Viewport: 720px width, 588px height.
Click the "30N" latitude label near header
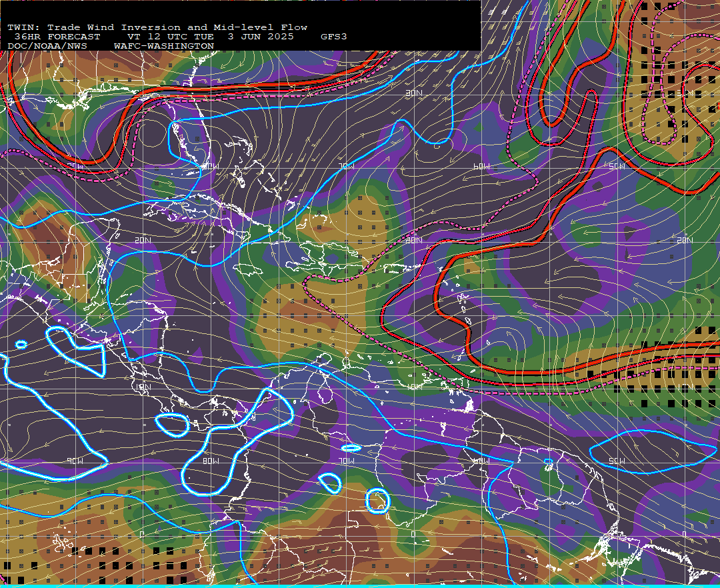pos(414,93)
